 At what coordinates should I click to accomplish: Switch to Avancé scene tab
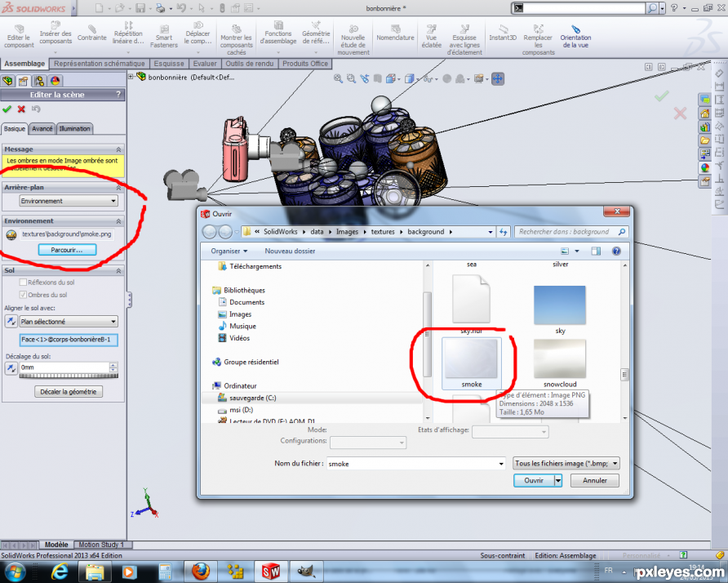pyautogui.click(x=42, y=129)
